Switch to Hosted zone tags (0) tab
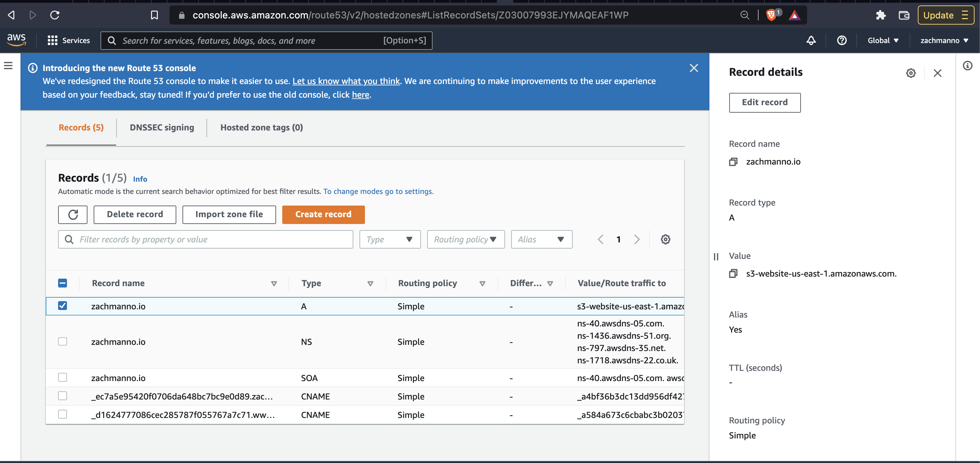Screen dimensions: 980x463 click(x=261, y=128)
